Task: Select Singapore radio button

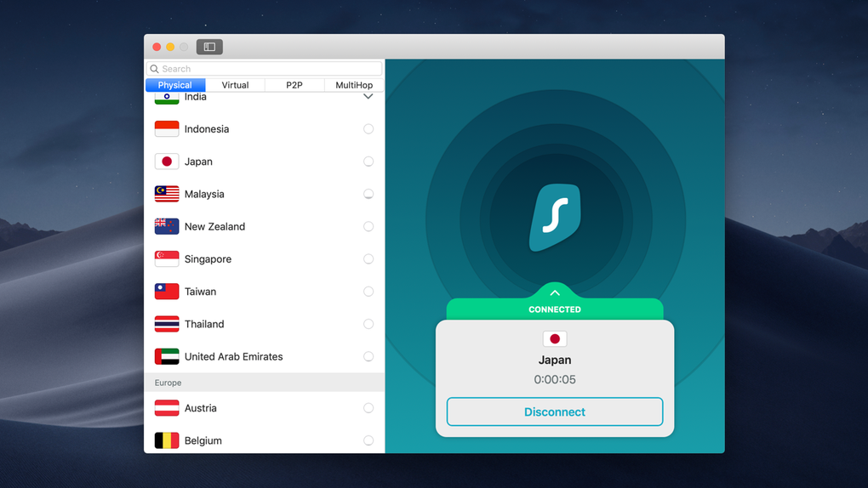Action: tap(368, 259)
